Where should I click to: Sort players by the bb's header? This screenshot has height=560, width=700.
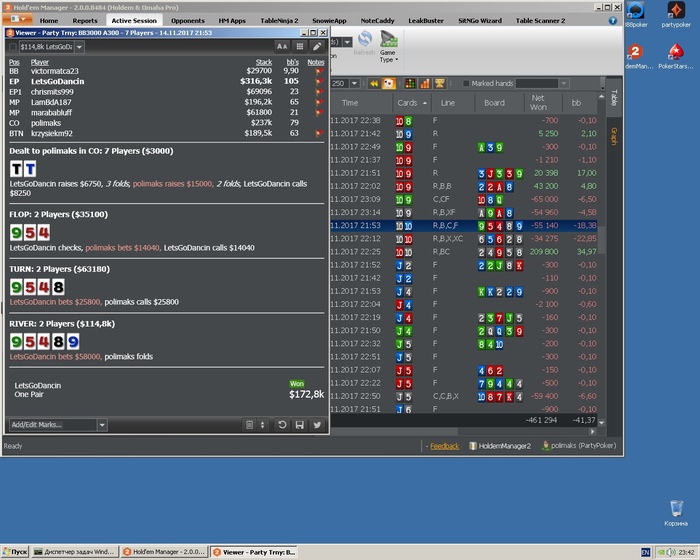292,62
